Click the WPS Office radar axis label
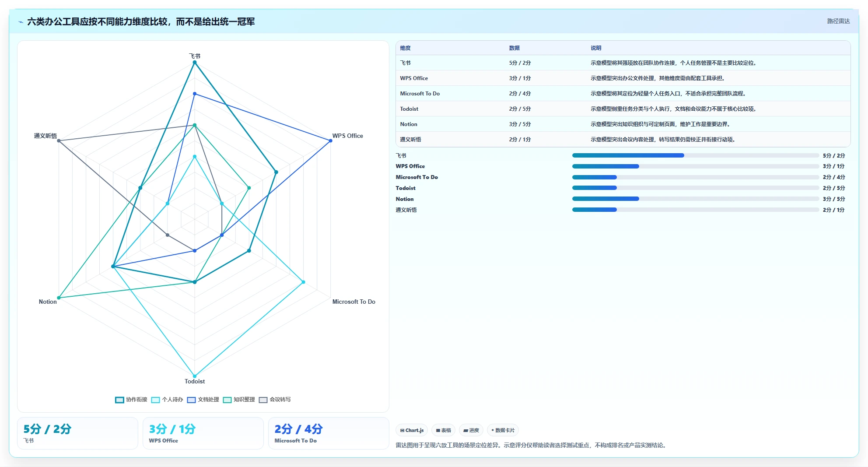 [x=347, y=136]
